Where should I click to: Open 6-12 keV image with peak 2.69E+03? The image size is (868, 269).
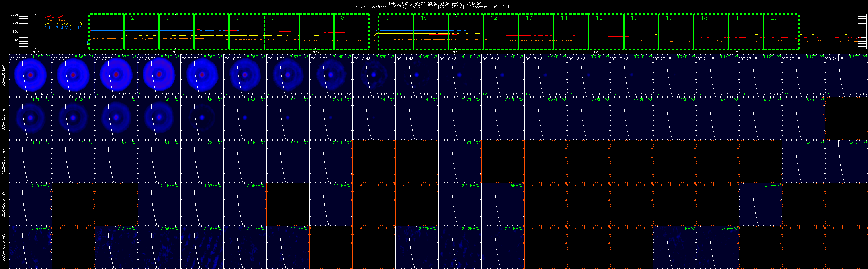click(804, 118)
